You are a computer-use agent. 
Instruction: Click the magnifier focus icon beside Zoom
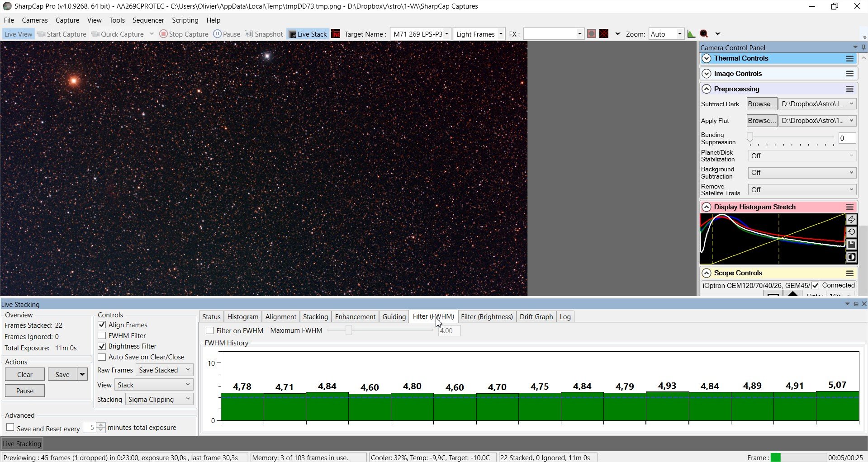point(704,34)
